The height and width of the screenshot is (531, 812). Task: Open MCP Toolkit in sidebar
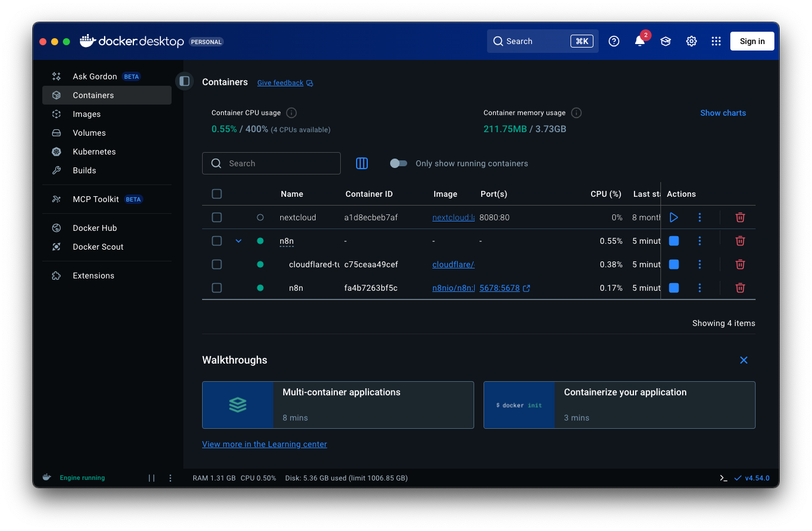(107, 199)
